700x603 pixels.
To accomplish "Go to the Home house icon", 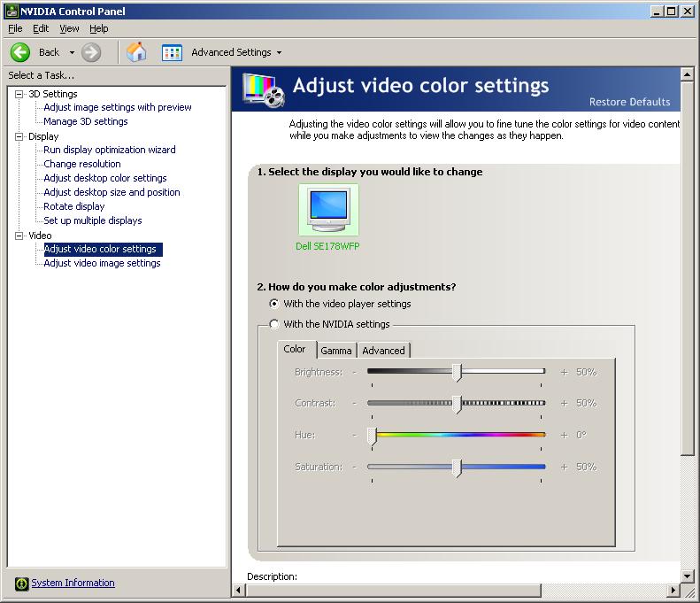I will click(136, 52).
